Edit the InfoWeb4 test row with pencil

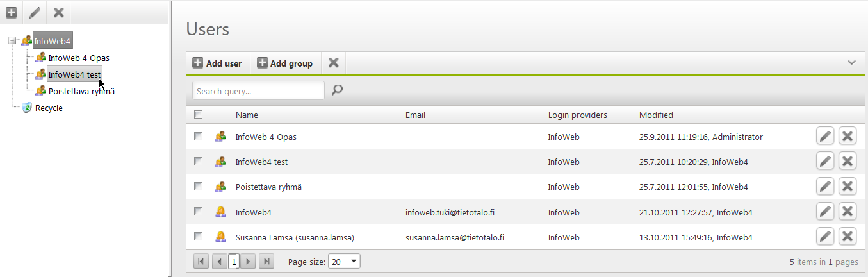tap(825, 162)
